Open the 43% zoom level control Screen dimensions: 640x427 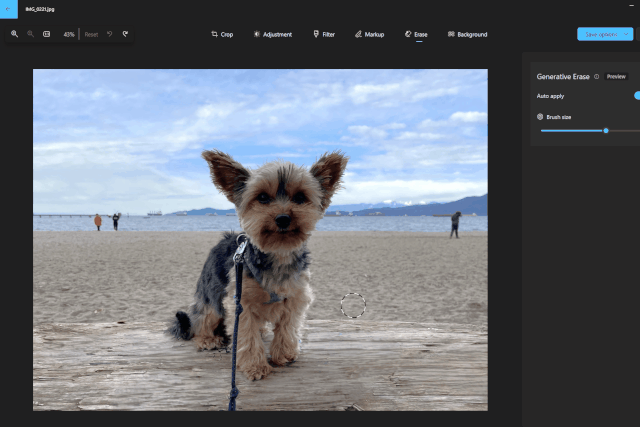click(x=69, y=34)
